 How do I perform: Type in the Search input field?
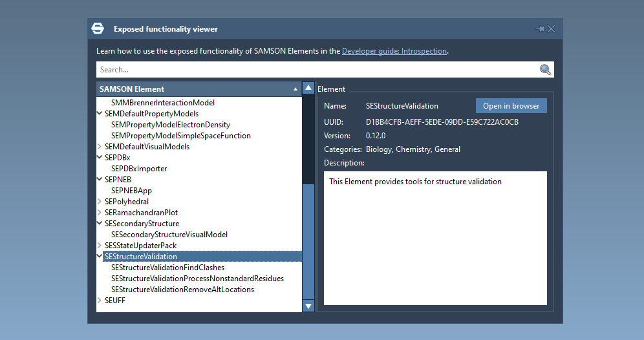coord(317,70)
